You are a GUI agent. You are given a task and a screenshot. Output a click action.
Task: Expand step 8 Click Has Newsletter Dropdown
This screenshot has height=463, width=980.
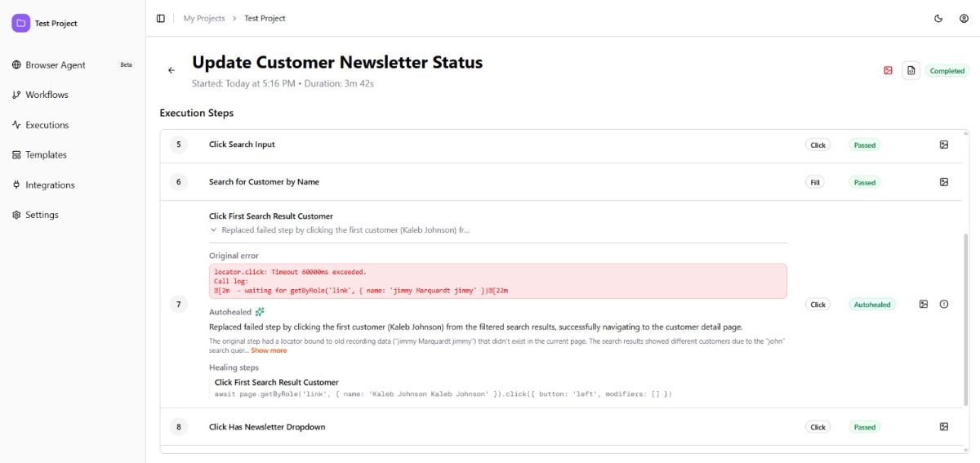267,427
